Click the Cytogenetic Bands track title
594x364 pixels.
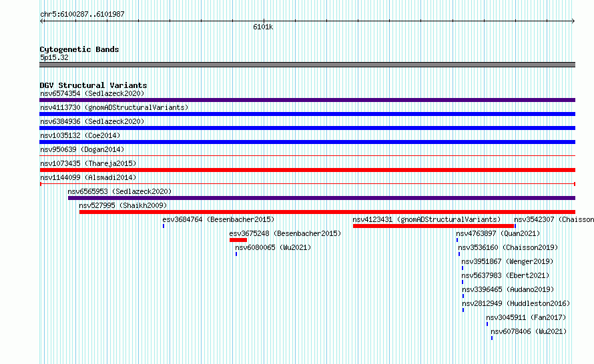coord(79,49)
